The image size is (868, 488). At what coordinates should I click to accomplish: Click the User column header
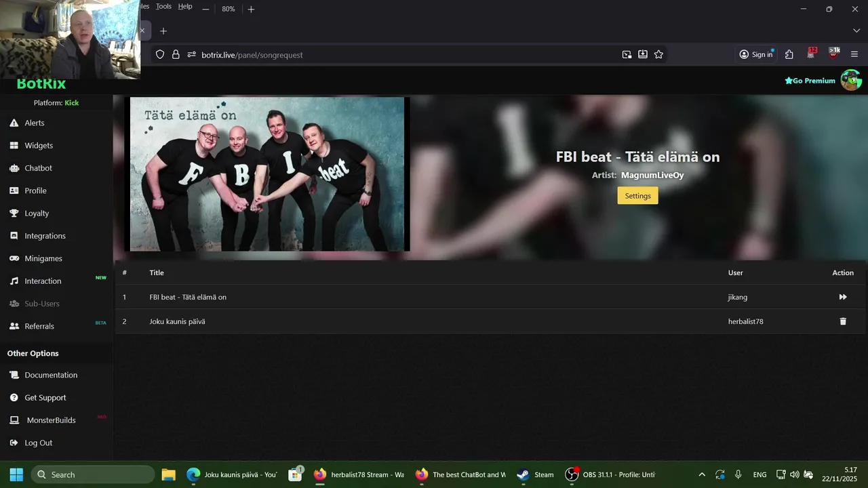click(x=735, y=272)
